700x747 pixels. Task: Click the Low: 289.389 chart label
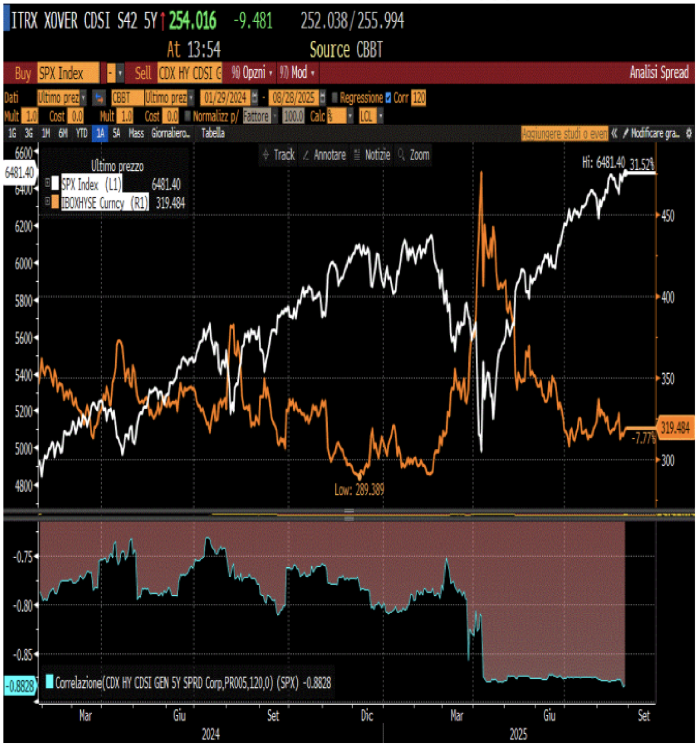(359, 490)
